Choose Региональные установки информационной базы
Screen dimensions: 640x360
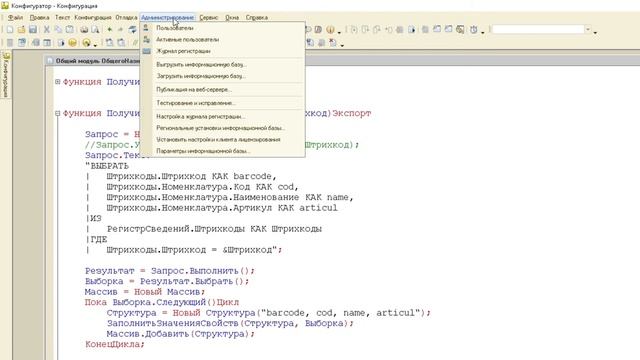tap(222, 128)
